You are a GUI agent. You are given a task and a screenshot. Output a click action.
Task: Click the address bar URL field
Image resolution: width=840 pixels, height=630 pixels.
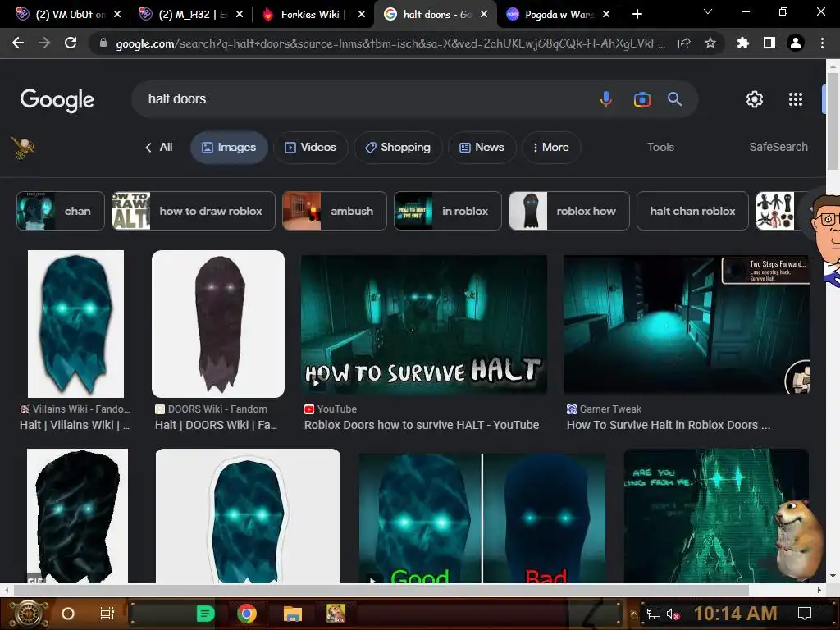click(x=390, y=43)
